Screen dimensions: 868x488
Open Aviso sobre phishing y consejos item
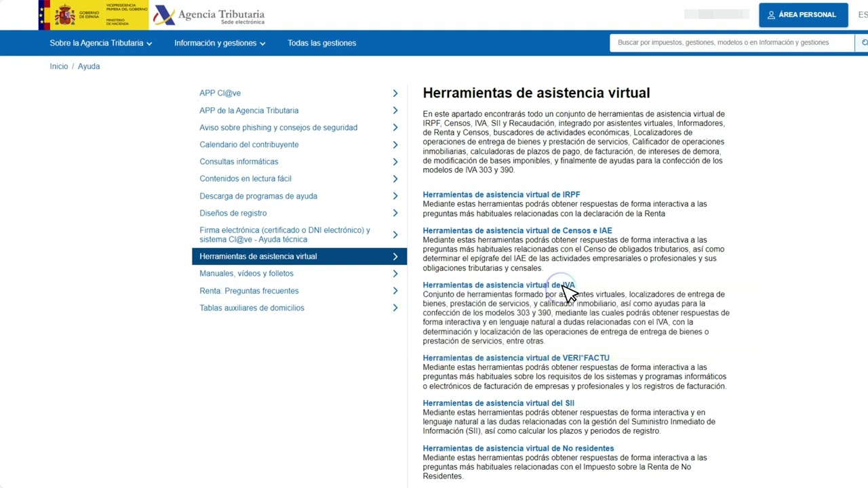coord(278,127)
